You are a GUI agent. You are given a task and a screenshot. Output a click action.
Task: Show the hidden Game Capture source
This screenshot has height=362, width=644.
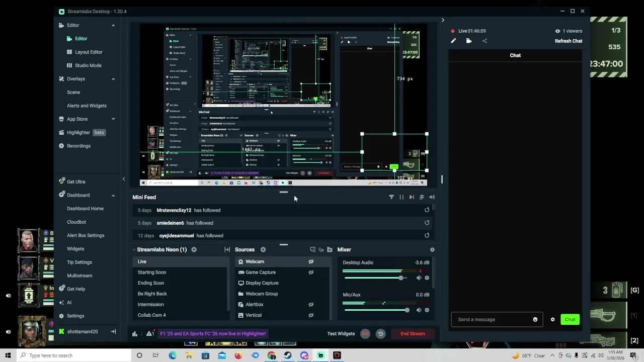(x=311, y=273)
